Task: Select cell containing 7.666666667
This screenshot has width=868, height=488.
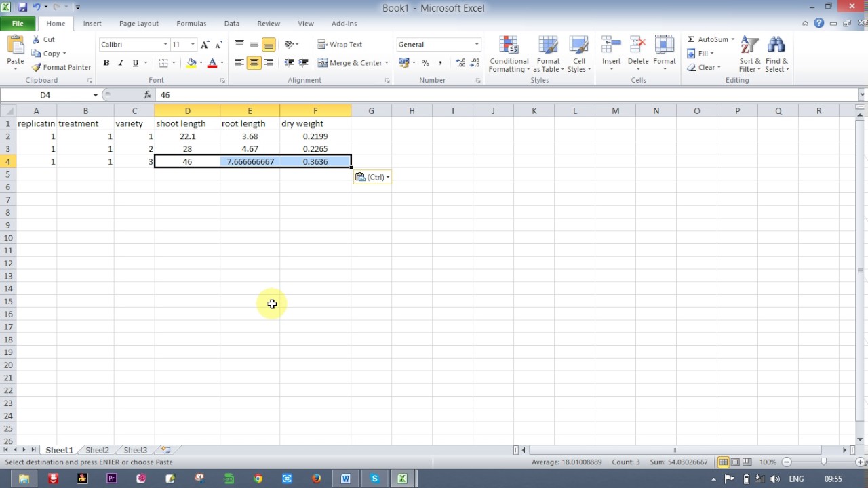Action: tap(250, 161)
